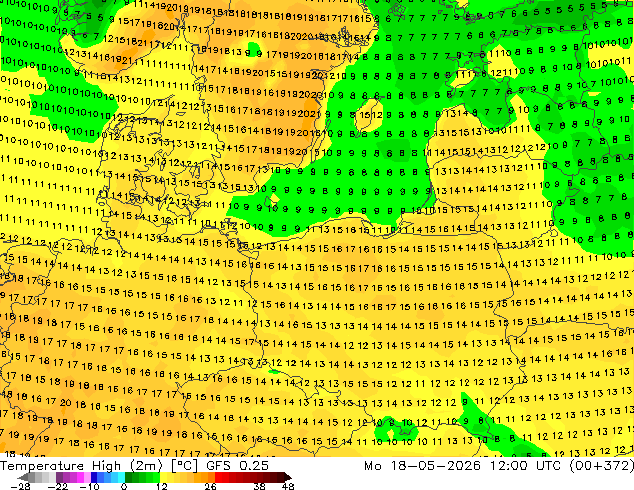Viewport: 634px width, 490px height.
Task: Click the dark purple legend swatch above -22
Action: click(59, 477)
